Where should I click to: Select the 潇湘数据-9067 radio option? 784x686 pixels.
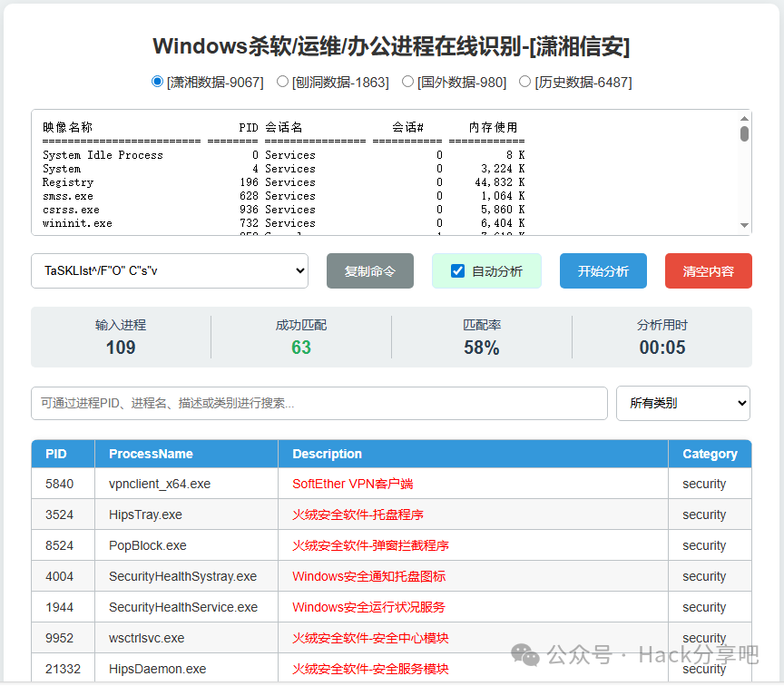click(157, 82)
